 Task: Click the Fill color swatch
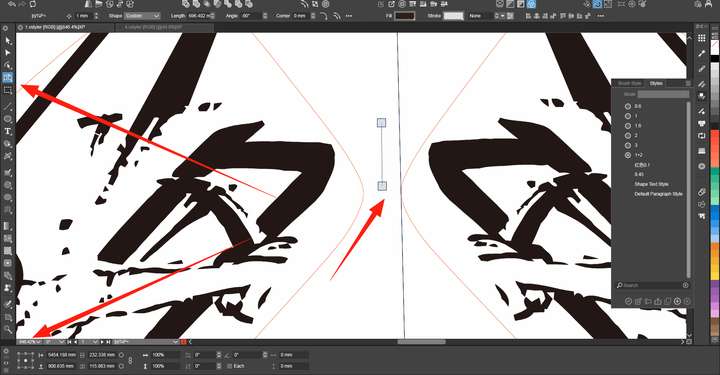[x=405, y=16]
